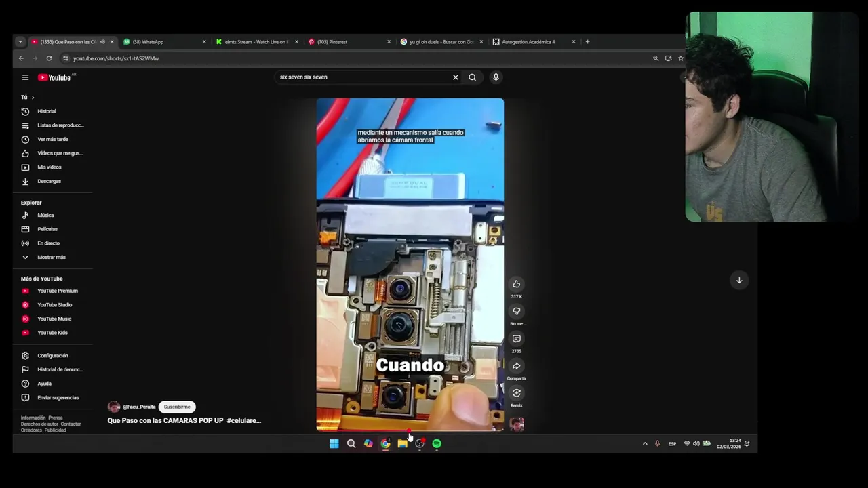Image resolution: width=868 pixels, height=488 pixels.
Task: Open the @Facu_Peralta channel
Action: (x=139, y=407)
